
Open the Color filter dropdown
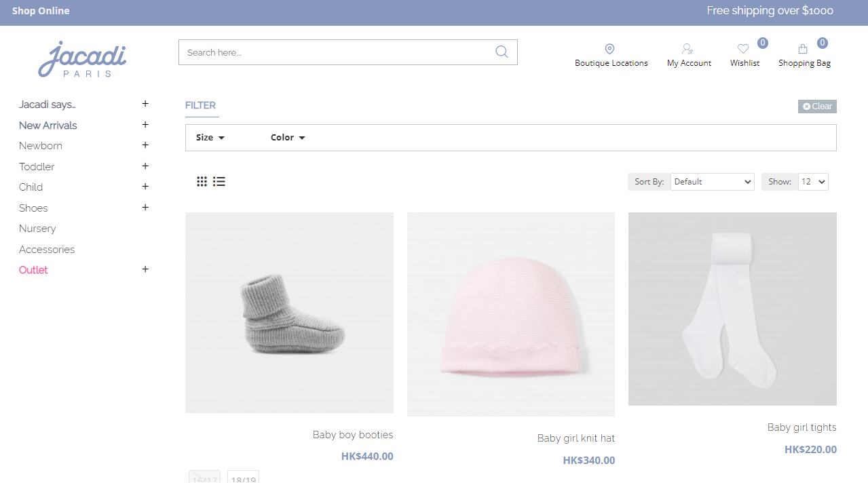click(287, 137)
